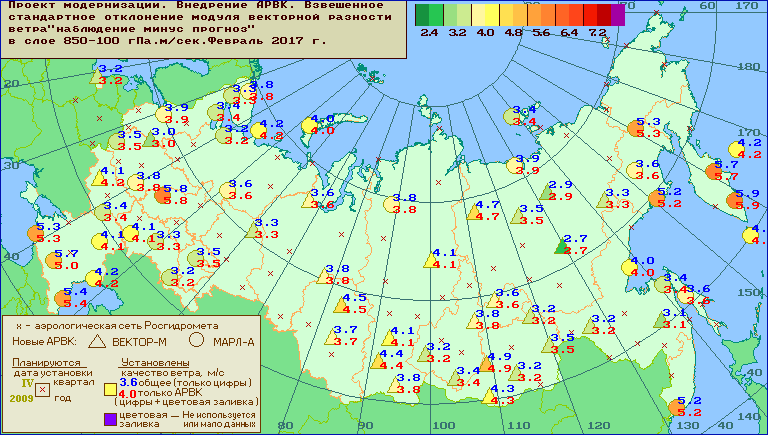Click longitude label 90 at bottom

364,426
